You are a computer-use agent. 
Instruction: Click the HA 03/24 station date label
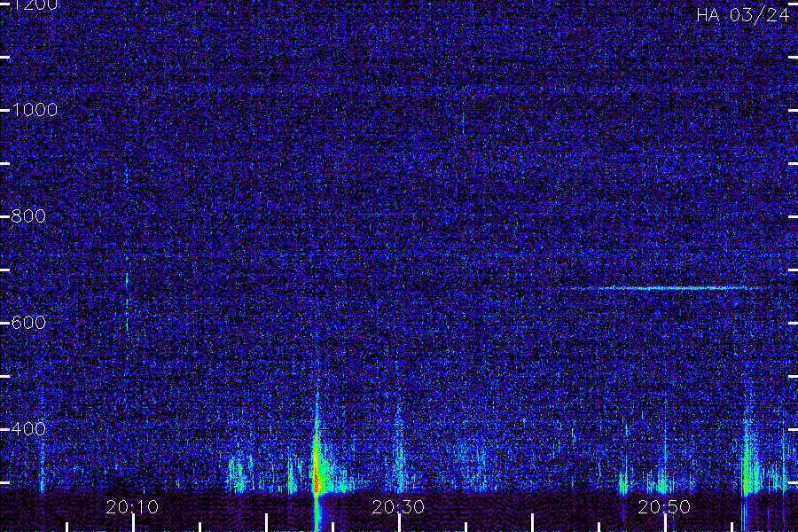click(x=742, y=15)
